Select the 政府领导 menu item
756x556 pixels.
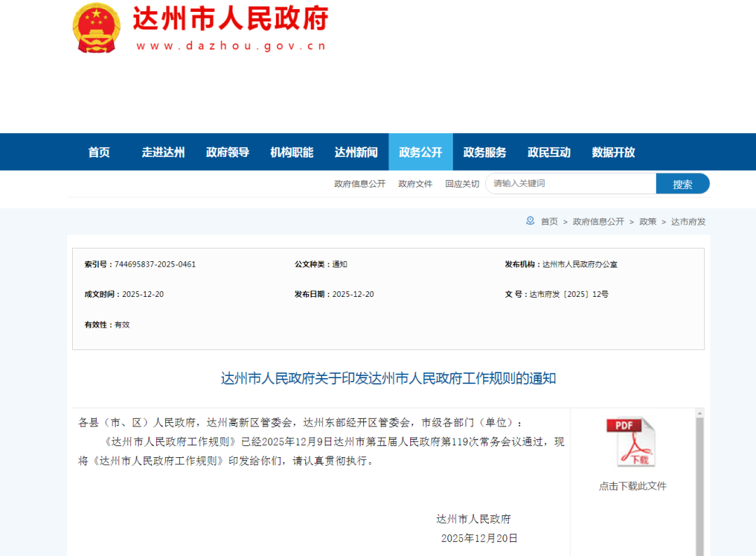(227, 152)
